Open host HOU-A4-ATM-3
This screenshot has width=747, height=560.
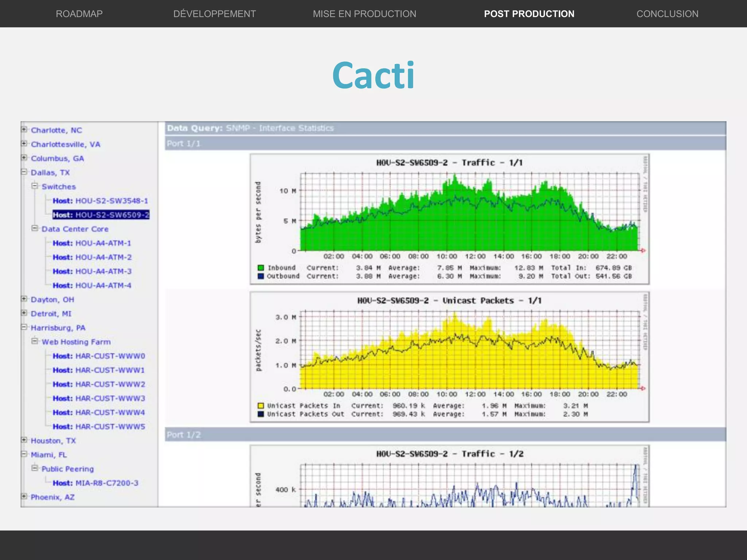tap(92, 271)
